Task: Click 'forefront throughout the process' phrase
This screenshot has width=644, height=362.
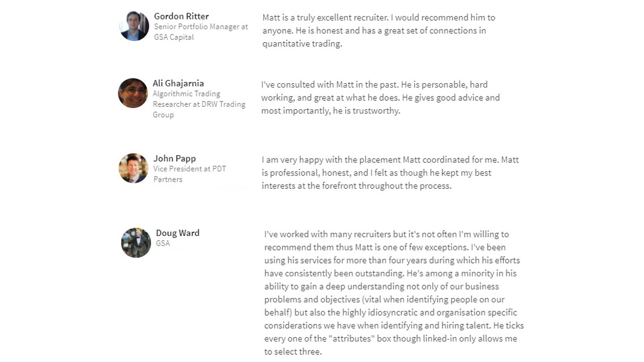Action: click(386, 186)
